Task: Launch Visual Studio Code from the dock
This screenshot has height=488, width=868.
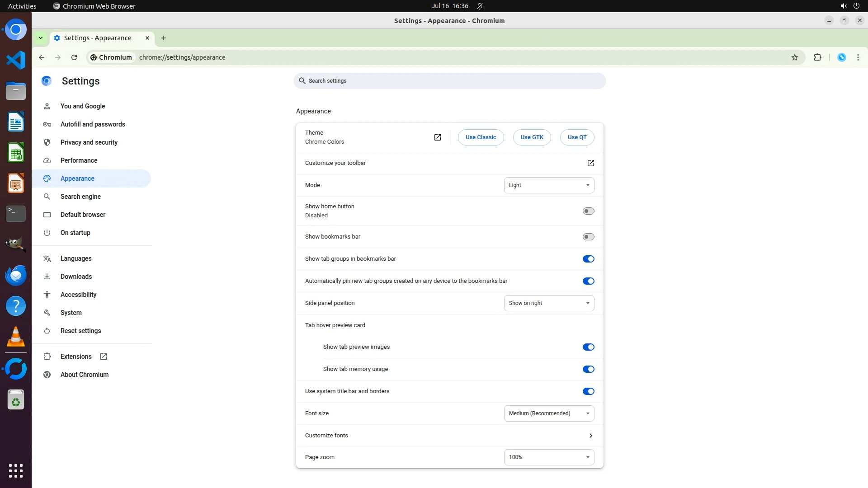Action: (x=16, y=60)
